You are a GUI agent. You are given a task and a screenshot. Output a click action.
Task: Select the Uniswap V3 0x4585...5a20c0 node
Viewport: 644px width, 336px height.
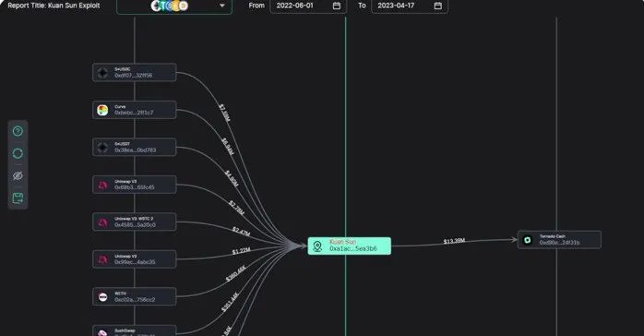coord(135,222)
